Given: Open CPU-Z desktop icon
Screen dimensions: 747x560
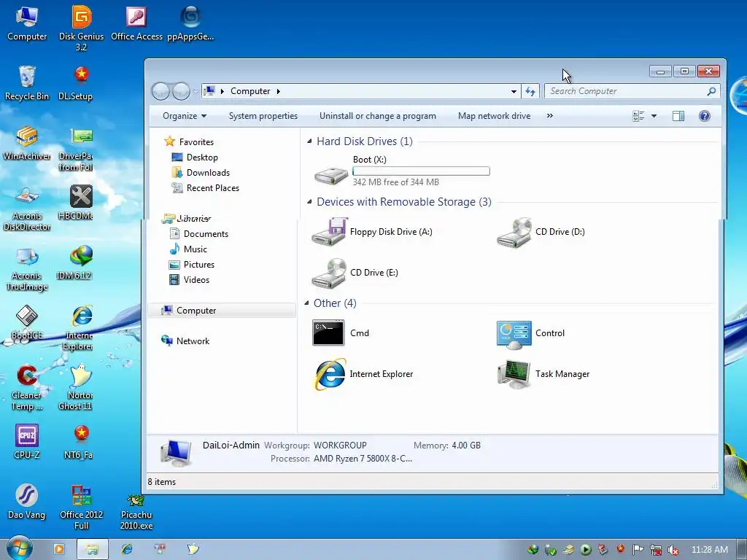Looking at the screenshot, I should 27,443.
